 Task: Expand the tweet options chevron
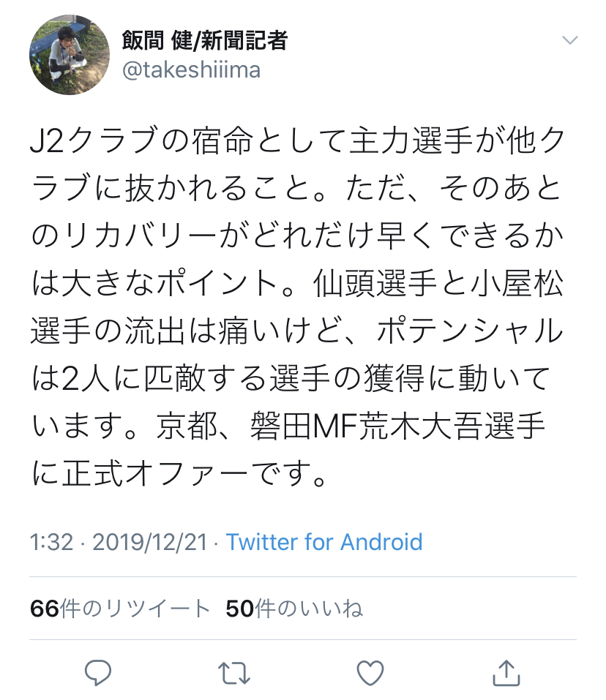pos(569,40)
